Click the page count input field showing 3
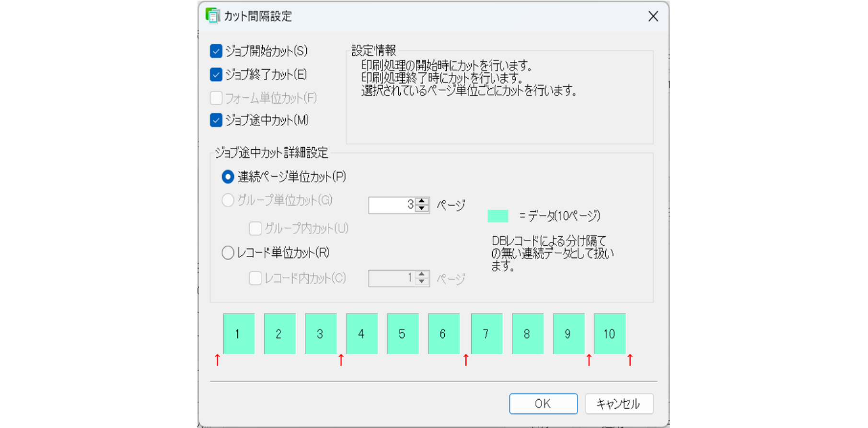 (x=392, y=205)
